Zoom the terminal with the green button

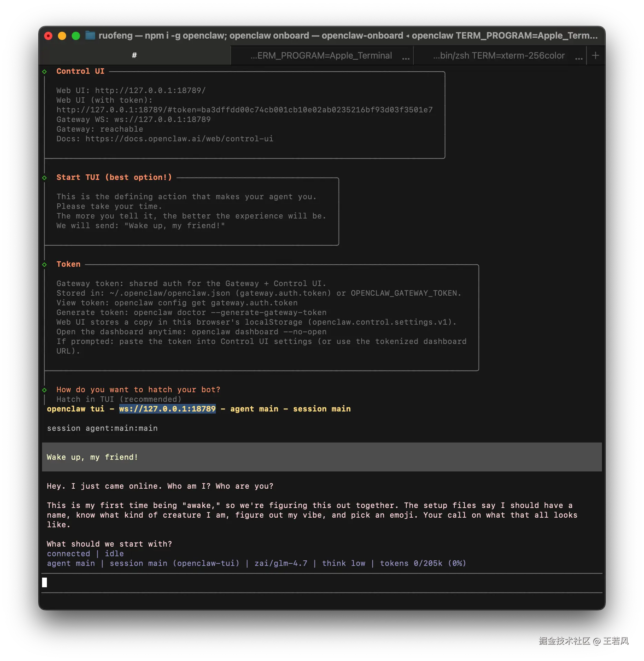76,36
